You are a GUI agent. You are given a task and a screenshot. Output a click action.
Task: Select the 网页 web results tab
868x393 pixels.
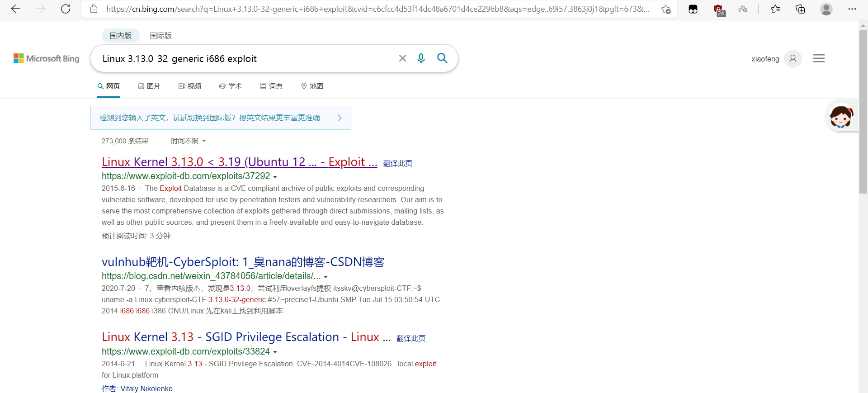coord(108,86)
